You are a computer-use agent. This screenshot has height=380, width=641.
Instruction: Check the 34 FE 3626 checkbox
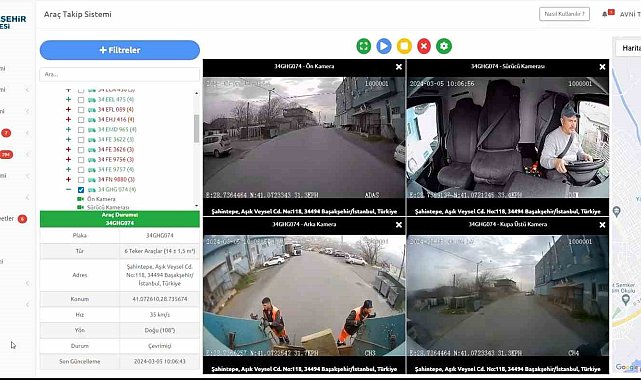pos(81,150)
